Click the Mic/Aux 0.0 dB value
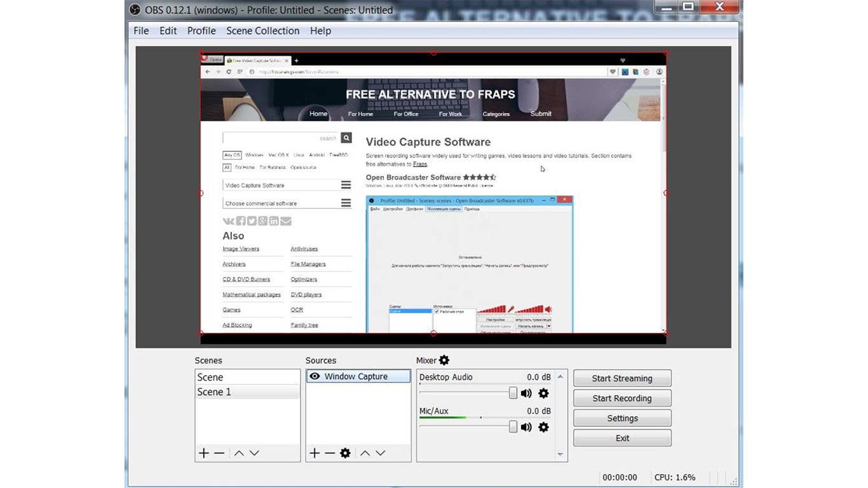The image size is (868, 488). [539, 411]
